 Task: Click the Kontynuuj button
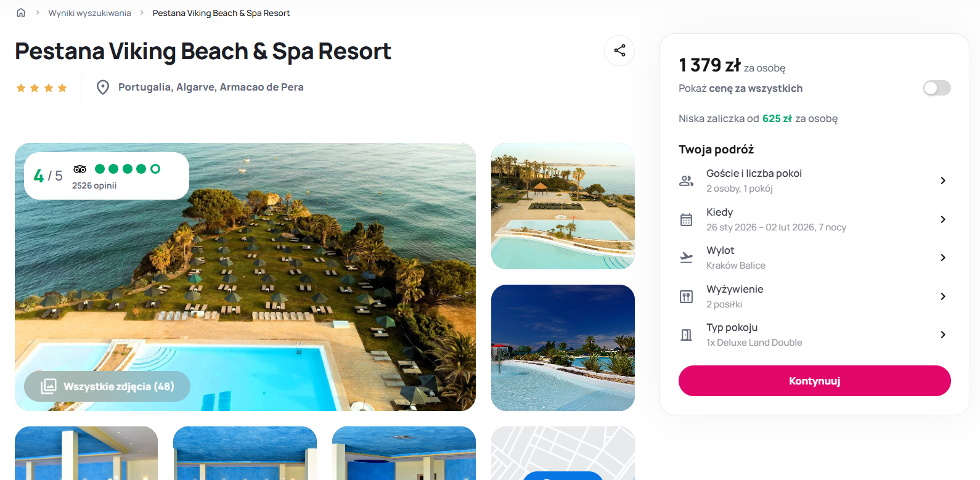[814, 381]
